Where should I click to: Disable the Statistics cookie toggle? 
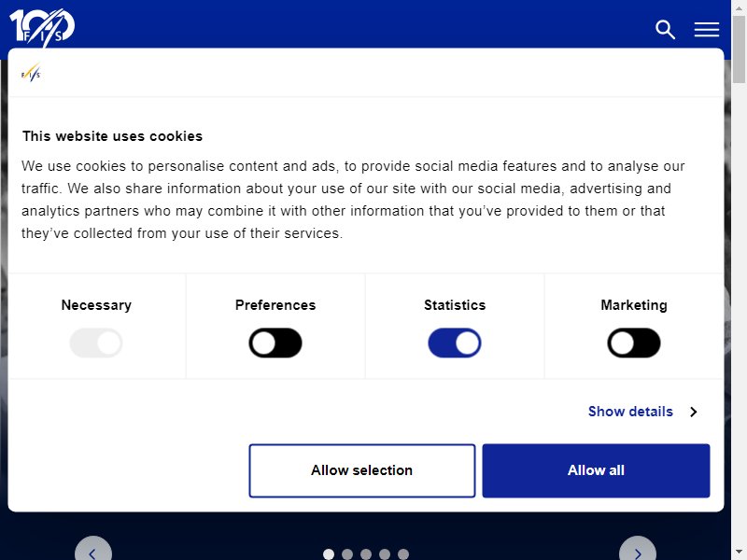pos(455,343)
